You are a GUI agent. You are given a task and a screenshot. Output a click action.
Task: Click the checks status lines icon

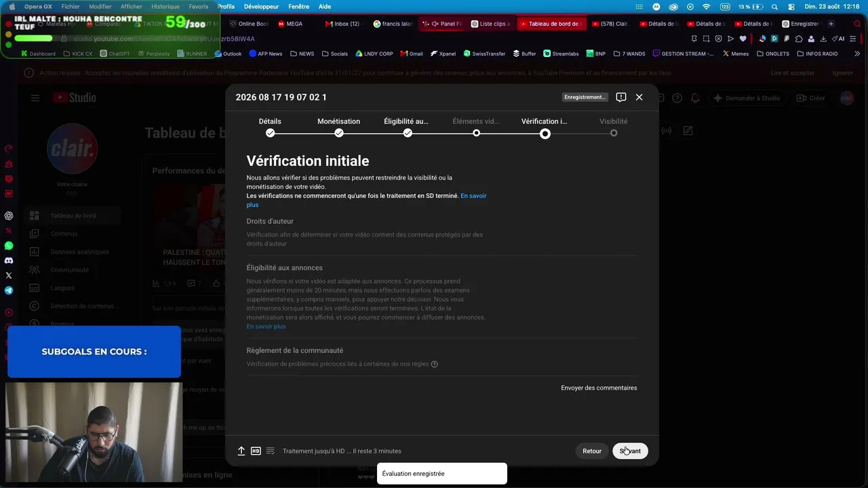point(270,451)
